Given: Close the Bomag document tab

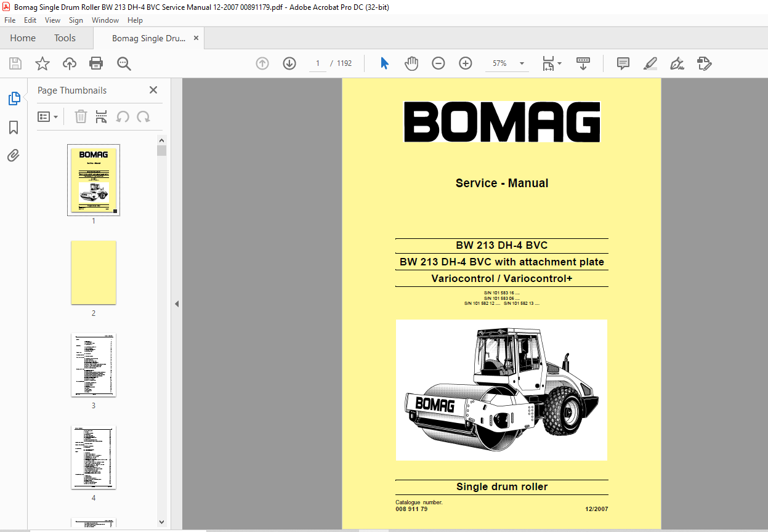Looking at the screenshot, I should point(196,38).
